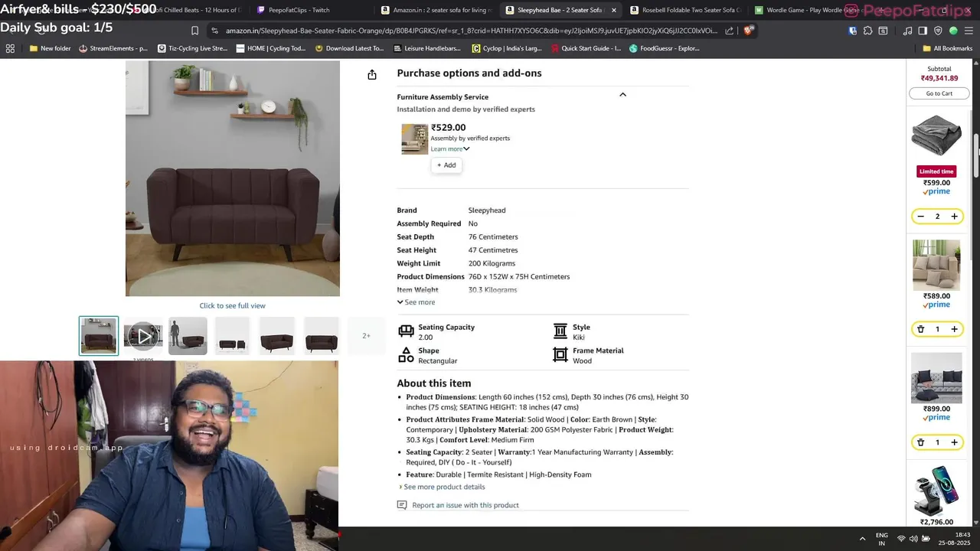The height and width of the screenshot is (551, 980).
Task: Expand Learn more under assembly service
Action: pyautogui.click(x=450, y=149)
